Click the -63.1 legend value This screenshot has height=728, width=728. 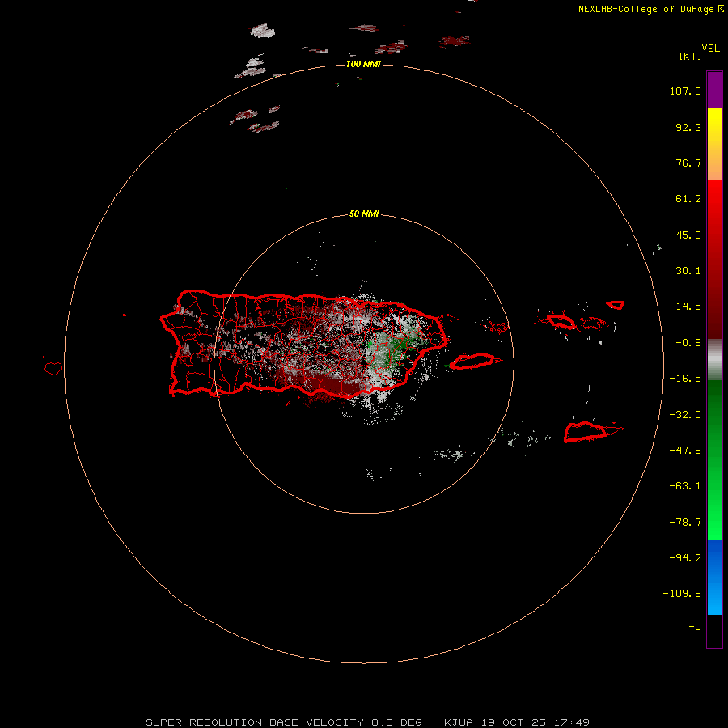tap(685, 486)
